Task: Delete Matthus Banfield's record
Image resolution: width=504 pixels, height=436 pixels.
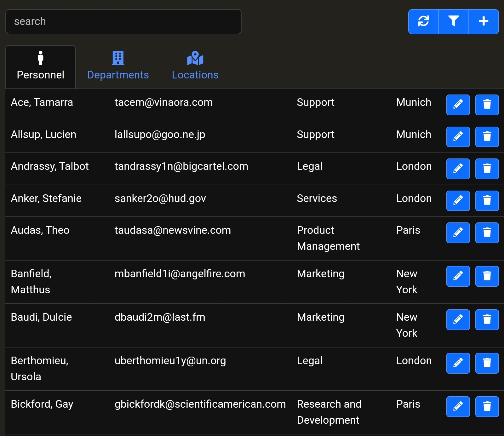Action: (487, 276)
